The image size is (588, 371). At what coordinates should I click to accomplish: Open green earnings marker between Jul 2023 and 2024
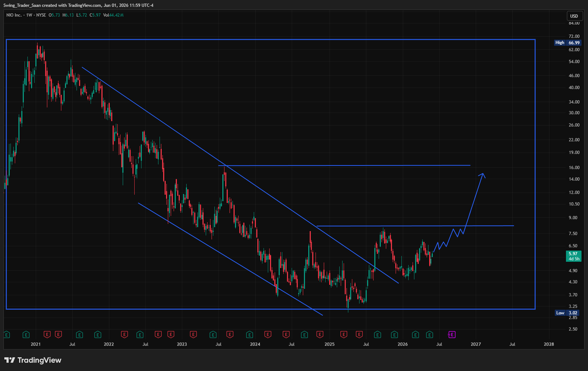[249, 335]
